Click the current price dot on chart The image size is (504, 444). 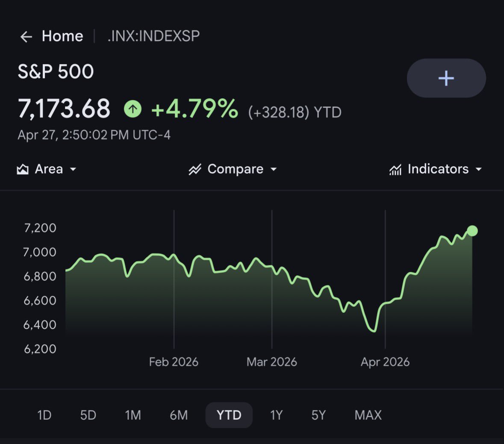click(x=472, y=231)
